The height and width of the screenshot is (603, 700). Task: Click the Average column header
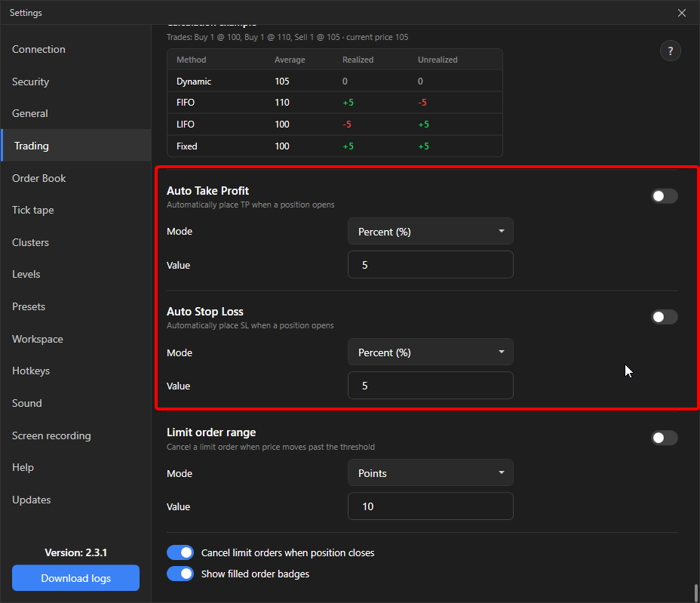pyautogui.click(x=290, y=60)
